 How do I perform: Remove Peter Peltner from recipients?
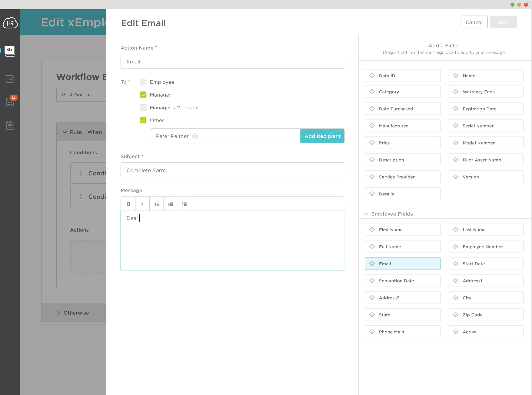point(195,136)
